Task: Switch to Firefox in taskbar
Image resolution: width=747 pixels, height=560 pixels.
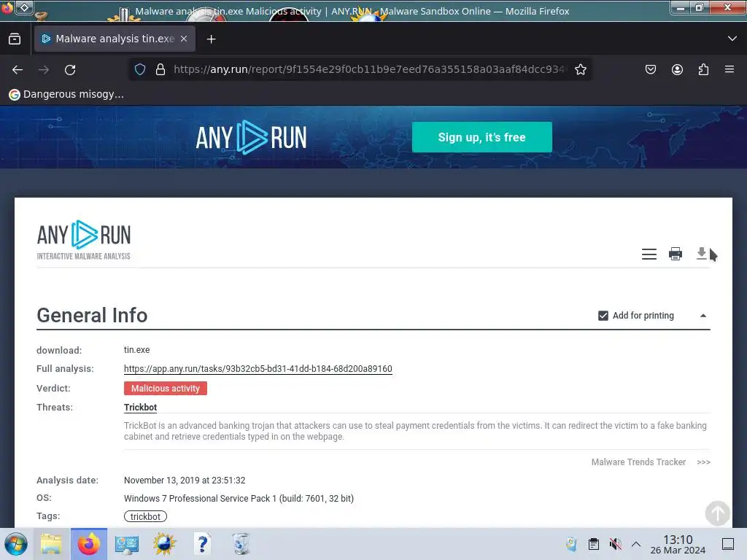Action: click(88, 544)
